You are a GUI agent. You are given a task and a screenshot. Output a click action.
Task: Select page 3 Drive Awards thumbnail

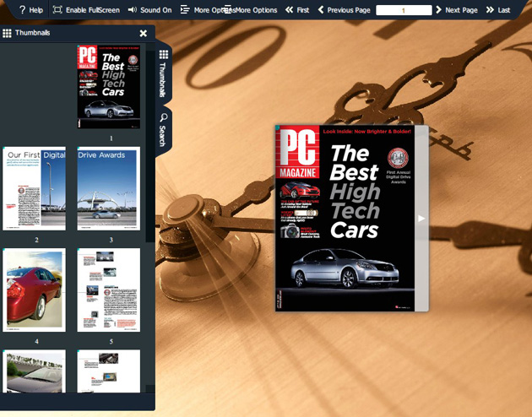pyautogui.click(x=108, y=188)
